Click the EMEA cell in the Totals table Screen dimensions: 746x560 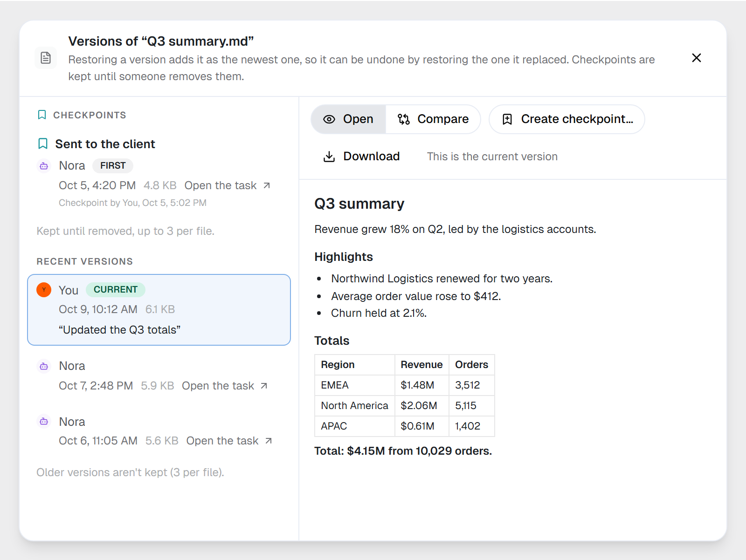click(355, 385)
